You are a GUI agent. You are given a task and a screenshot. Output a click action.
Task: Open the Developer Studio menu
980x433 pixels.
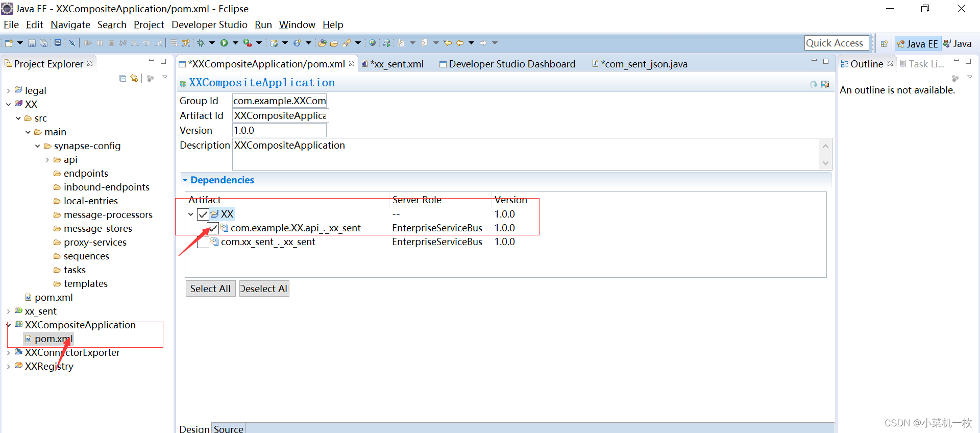click(209, 25)
